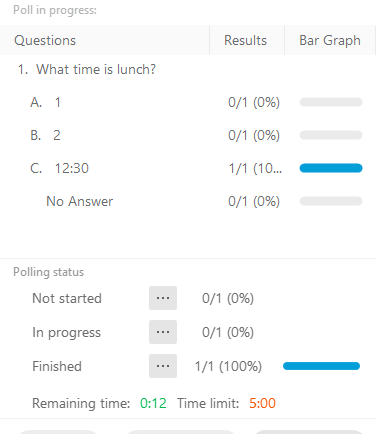Click the empty bar for option A

pos(331,102)
